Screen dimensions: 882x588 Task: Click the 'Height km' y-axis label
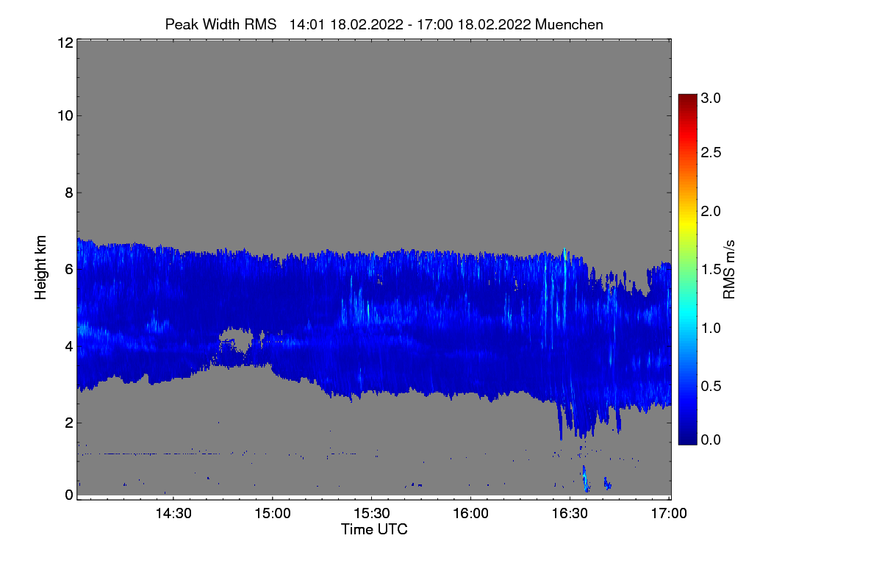click(x=41, y=268)
